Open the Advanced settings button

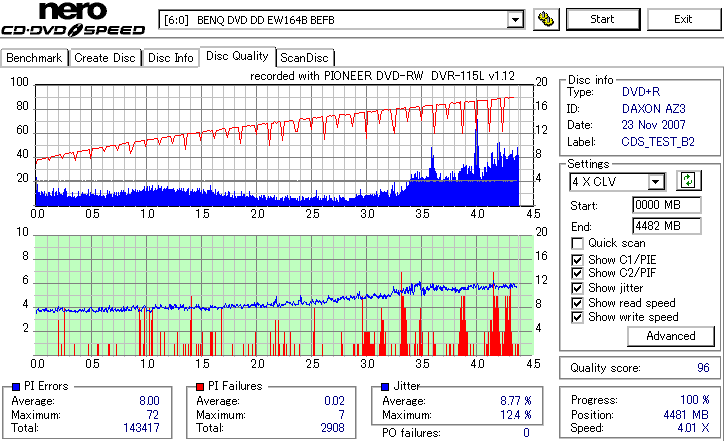pyautogui.click(x=670, y=336)
